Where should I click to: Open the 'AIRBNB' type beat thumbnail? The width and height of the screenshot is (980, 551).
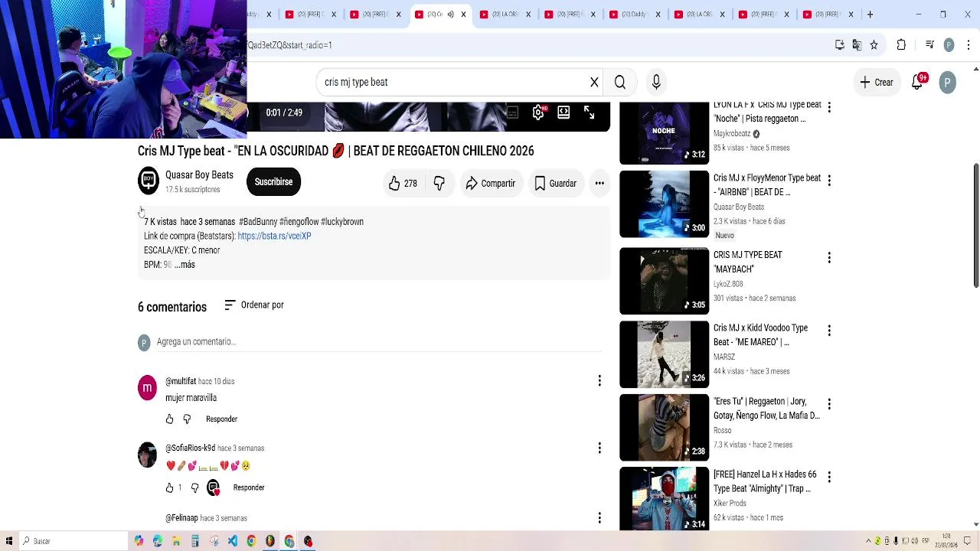tap(664, 204)
